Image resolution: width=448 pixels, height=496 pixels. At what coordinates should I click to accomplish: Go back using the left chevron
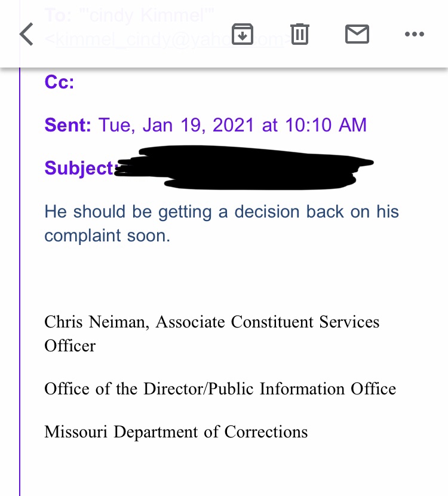[x=26, y=35]
